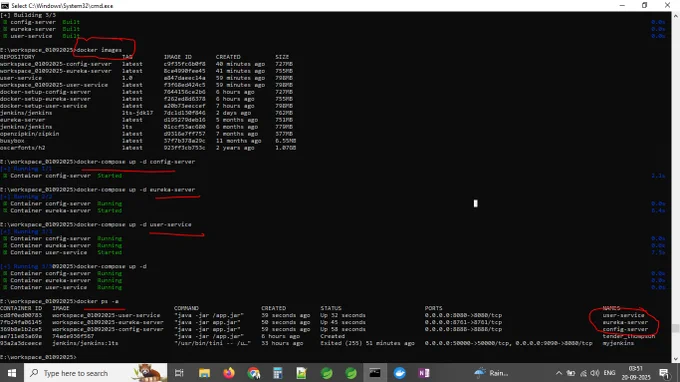Click 'docker-setup-user-service' repository row

pos(43,106)
